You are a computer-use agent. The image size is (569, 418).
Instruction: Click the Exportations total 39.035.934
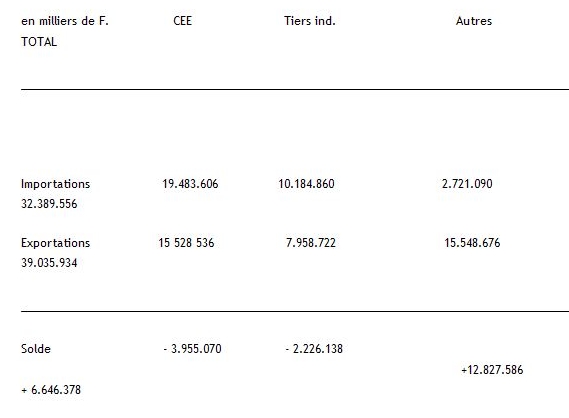click(x=49, y=263)
